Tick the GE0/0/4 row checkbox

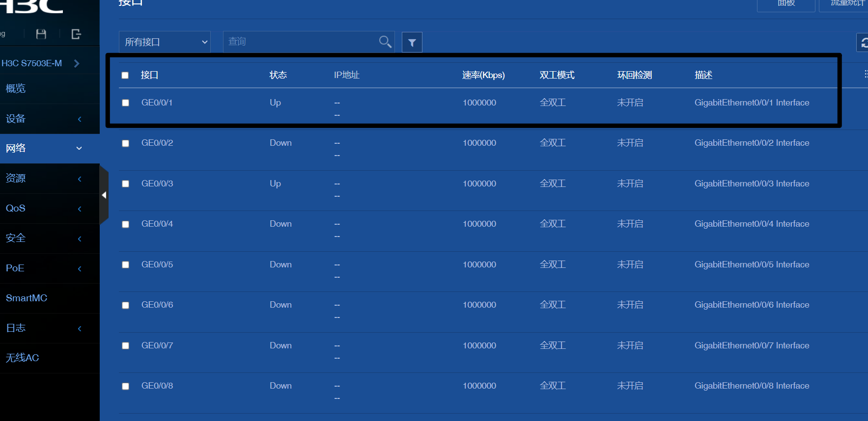click(126, 224)
